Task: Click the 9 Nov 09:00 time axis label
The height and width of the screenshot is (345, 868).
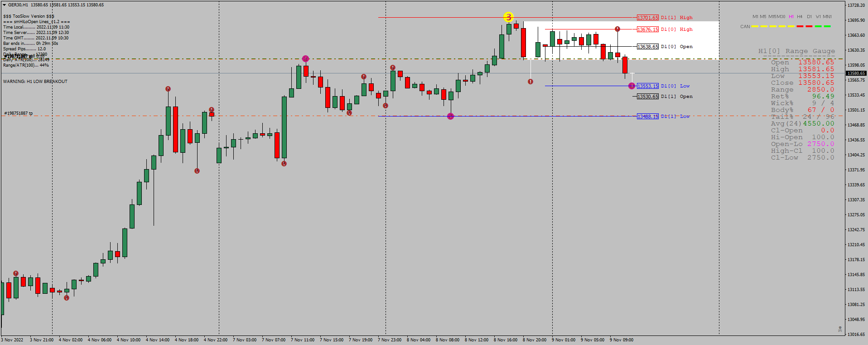Action: (x=622, y=340)
